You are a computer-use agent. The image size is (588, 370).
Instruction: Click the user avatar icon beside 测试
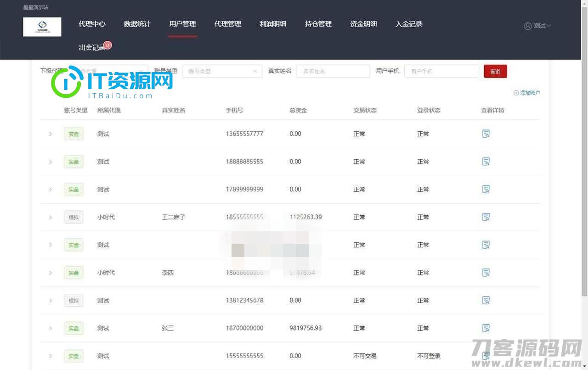click(x=528, y=26)
